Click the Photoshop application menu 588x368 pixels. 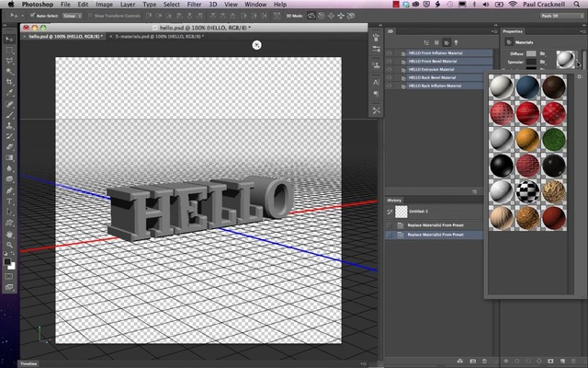coord(38,5)
